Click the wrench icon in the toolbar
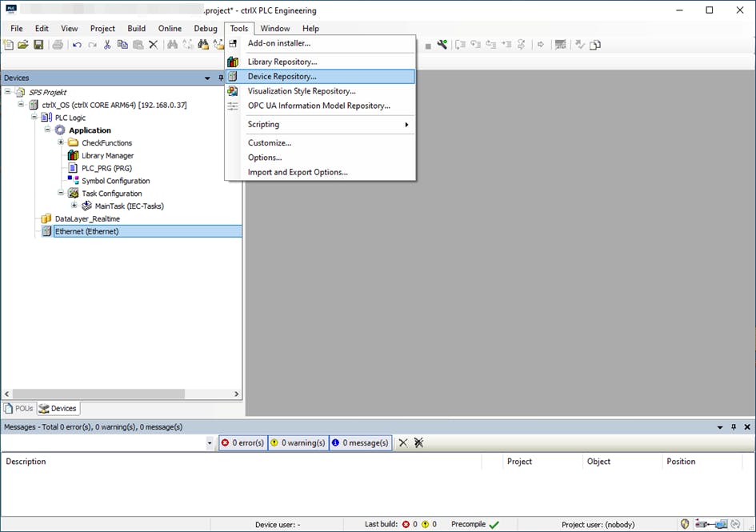The width and height of the screenshot is (756, 532). (x=442, y=45)
